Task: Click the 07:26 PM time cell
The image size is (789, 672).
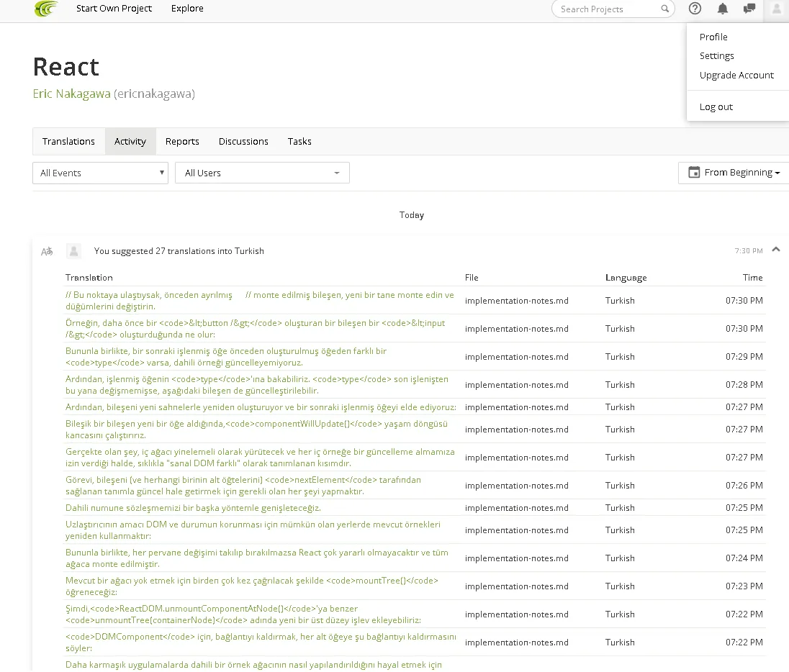Action: pos(744,486)
